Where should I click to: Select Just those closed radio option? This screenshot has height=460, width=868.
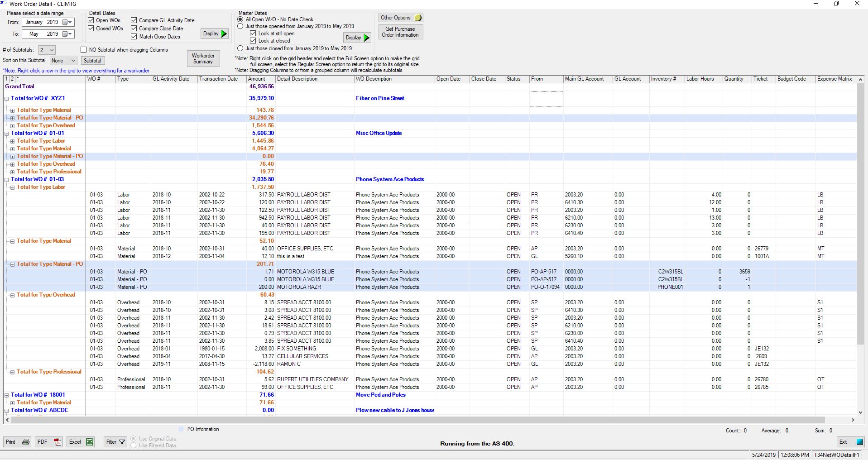(x=240, y=48)
